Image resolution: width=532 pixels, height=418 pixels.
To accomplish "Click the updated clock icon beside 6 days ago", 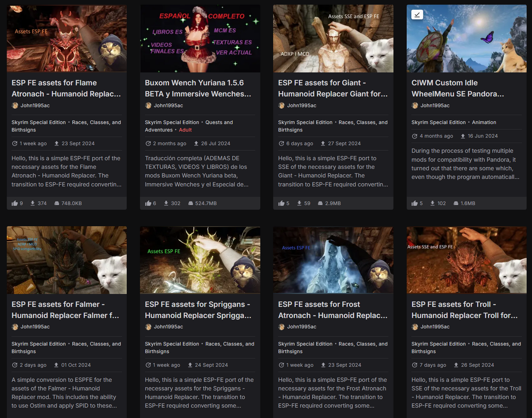I will coord(281,144).
